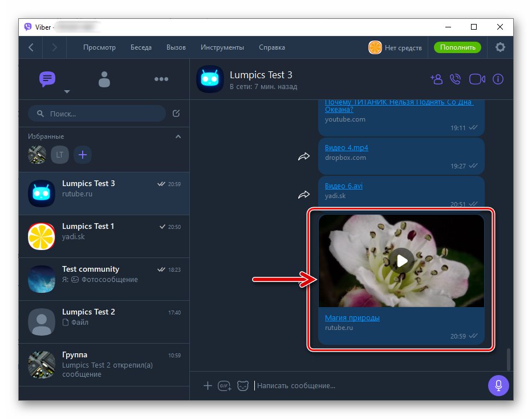532x419 pixels.
Task: Click the Lumpics Test 3 header avatar
Action: click(x=210, y=79)
